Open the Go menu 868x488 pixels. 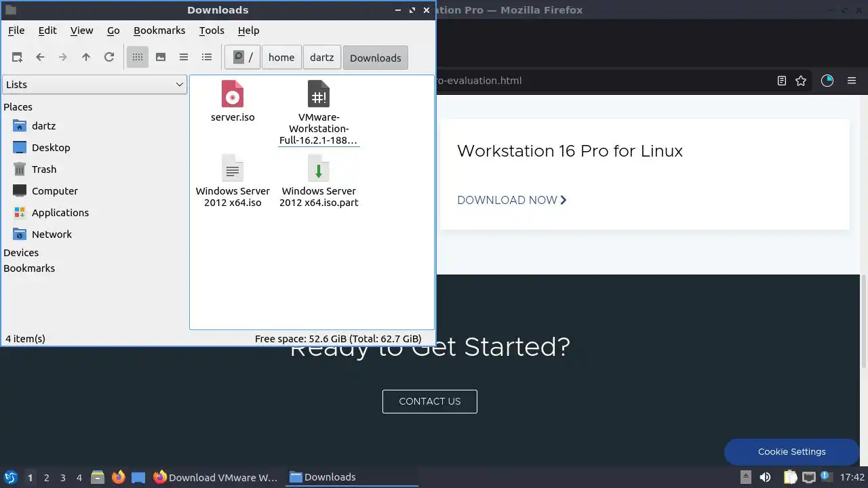point(113,30)
